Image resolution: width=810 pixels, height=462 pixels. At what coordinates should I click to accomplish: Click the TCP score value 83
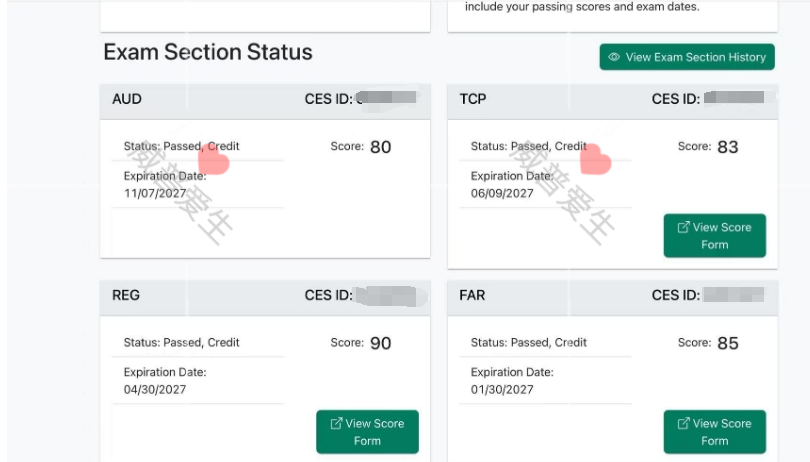click(728, 147)
